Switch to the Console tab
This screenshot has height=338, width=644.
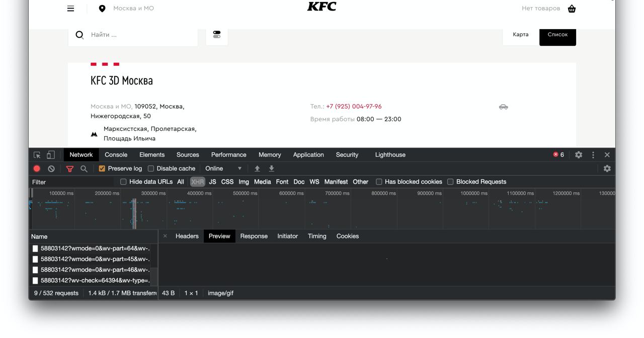[x=116, y=155]
